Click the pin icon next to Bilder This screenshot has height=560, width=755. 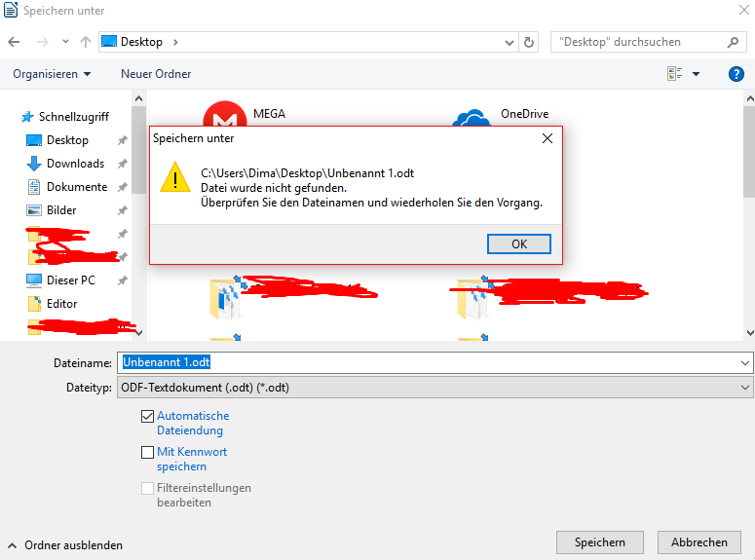pyautogui.click(x=123, y=210)
